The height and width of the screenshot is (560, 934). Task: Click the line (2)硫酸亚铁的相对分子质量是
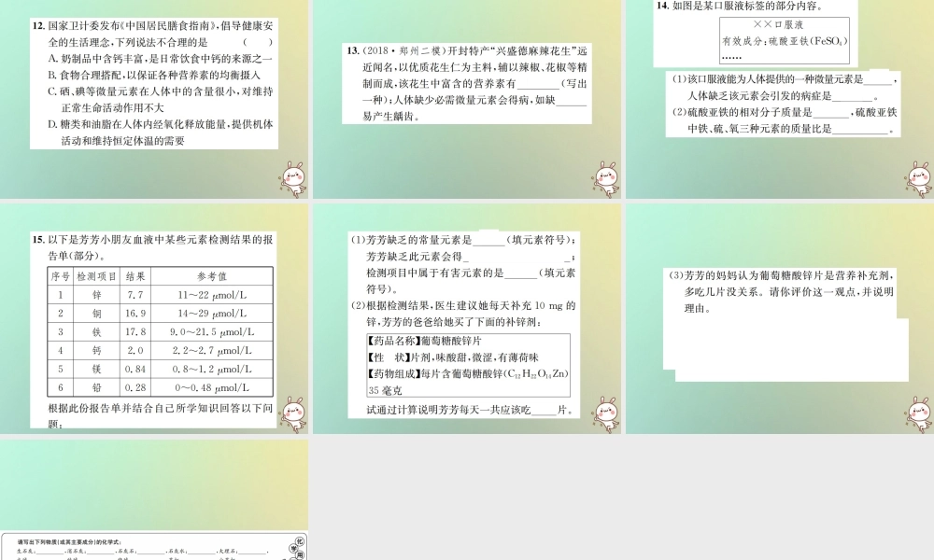point(785,113)
